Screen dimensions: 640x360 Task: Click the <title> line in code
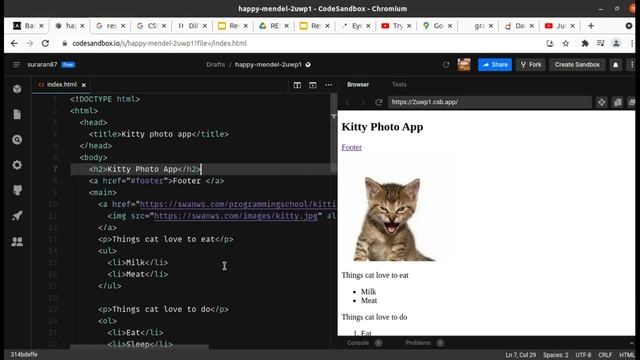[159, 134]
